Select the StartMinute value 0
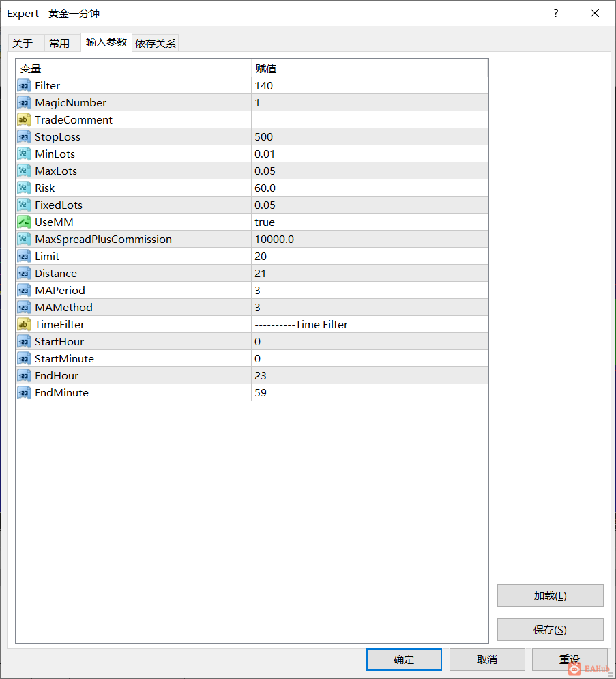The image size is (616, 679). [x=258, y=358]
